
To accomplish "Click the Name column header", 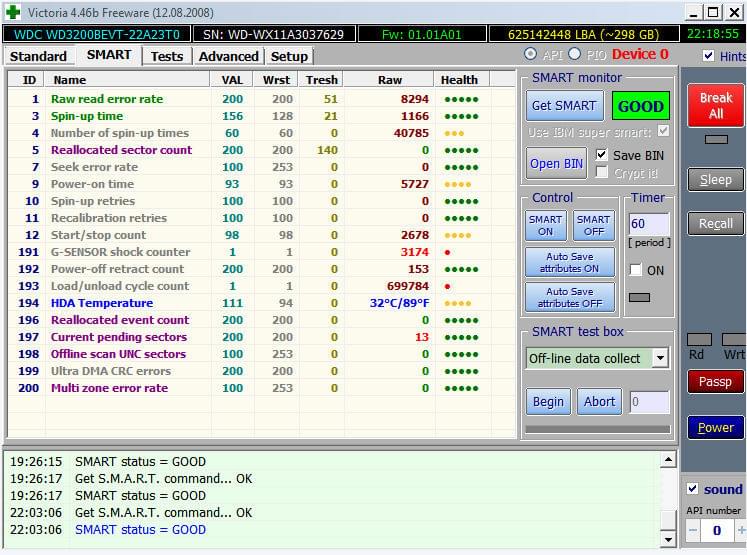I will coord(127,80).
